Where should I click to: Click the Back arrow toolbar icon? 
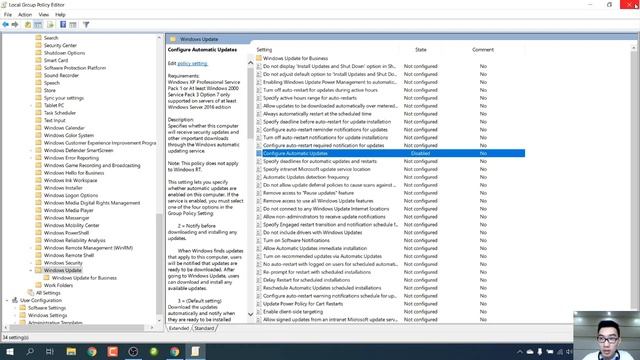click(6, 24)
